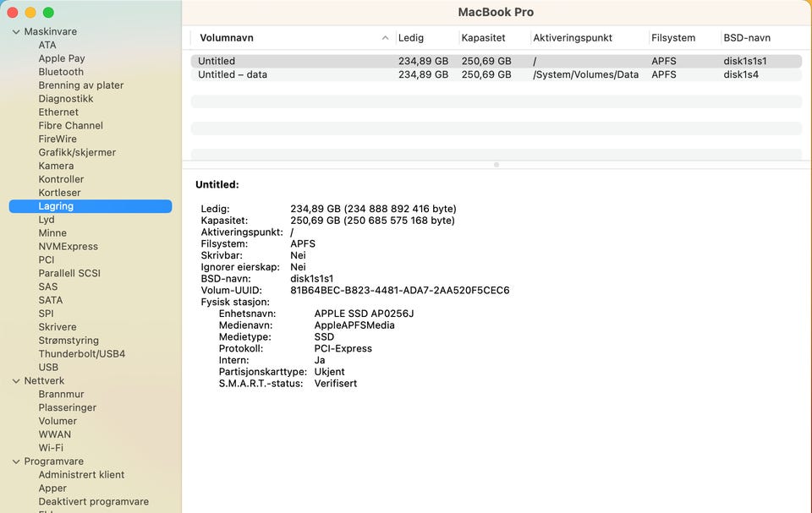Viewport: 812px width, 513px height.
Task: Open Lyd hardware info
Action: coord(46,220)
